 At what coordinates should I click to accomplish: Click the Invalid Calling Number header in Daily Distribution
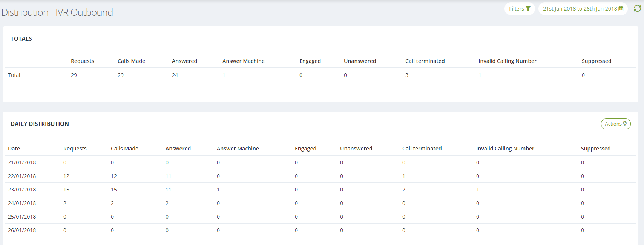tap(505, 149)
